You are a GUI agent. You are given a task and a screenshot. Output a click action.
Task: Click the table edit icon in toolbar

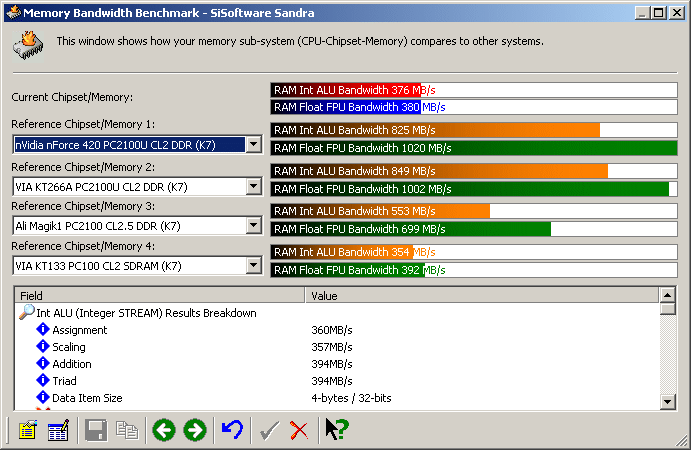coord(58,430)
